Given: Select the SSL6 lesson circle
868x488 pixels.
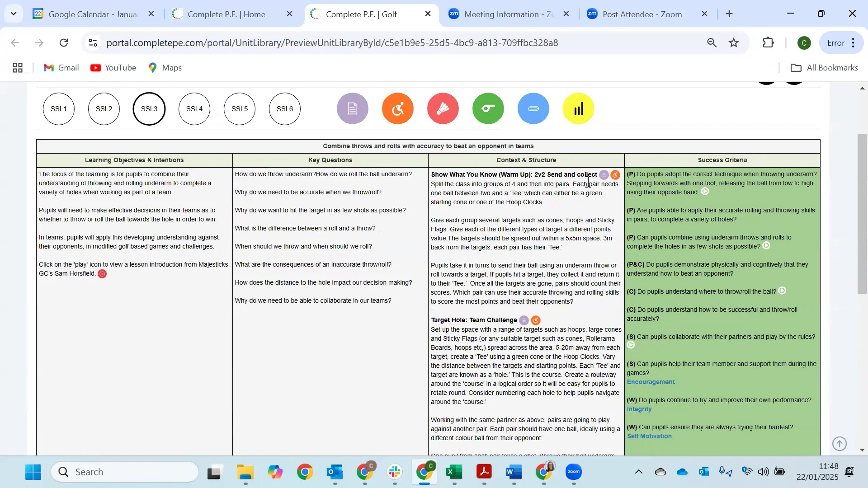Looking at the screenshot, I should coord(285,109).
